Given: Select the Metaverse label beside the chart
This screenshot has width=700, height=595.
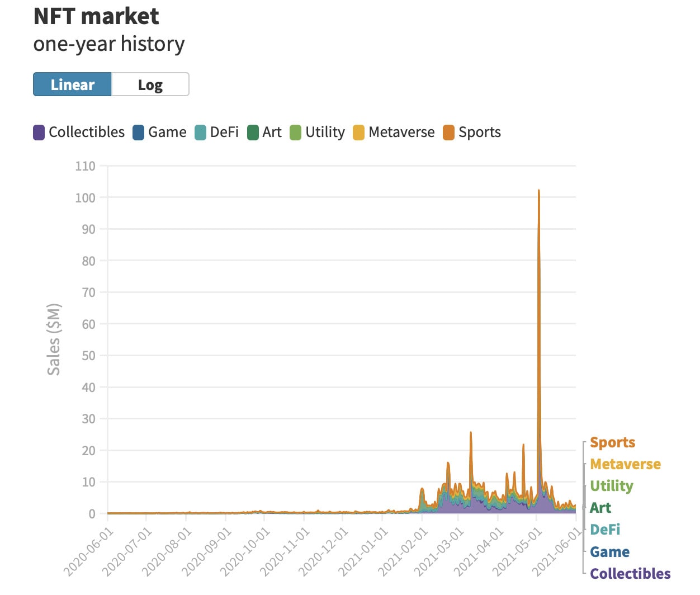Looking at the screenshot, I should (625, 464).
